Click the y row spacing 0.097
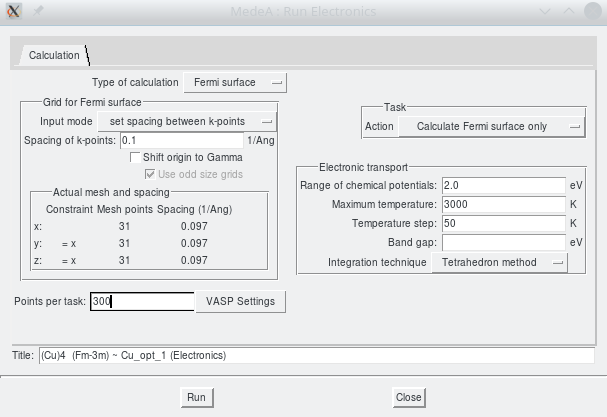Image resolution: width=607 pixels, height=417 pixels. click(x=194, y=243)
